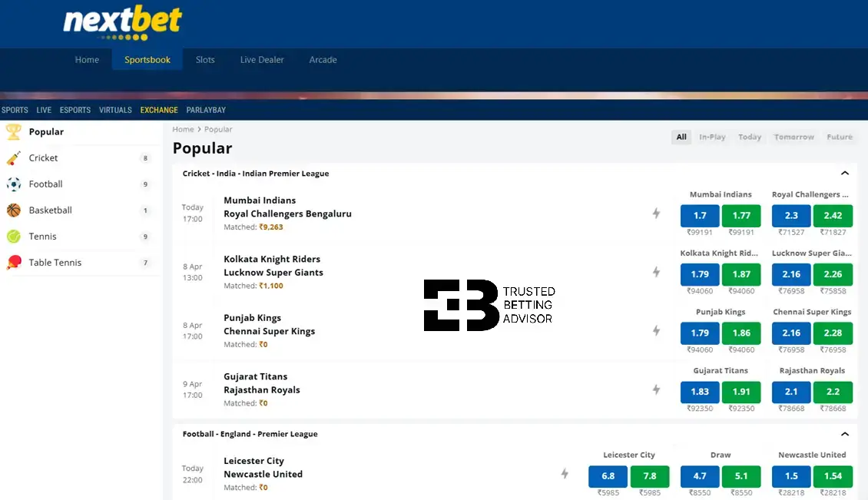Open the Live Dealer tab
The height and width of the screenshot is (500, 868).
[x=262, y=60]
